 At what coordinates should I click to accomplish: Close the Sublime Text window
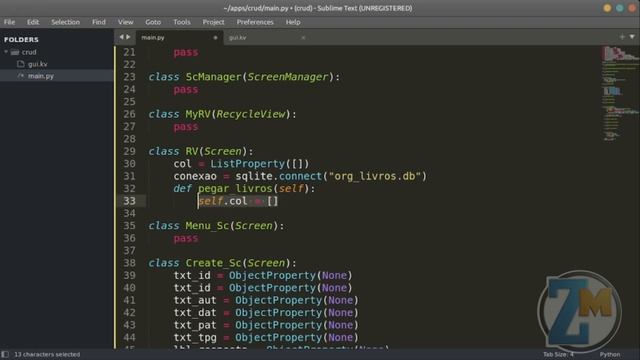pyautogui.click(x=632, y=8)
